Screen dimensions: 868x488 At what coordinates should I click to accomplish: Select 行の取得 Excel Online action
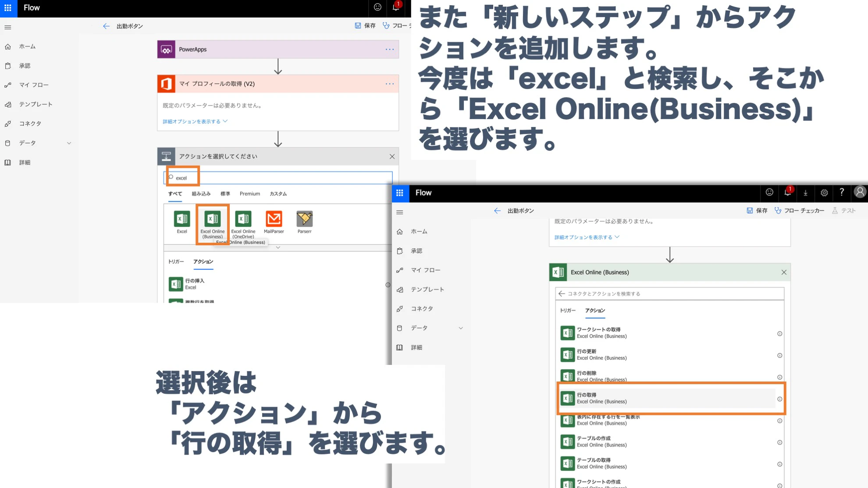pyautogui.click(x=668, y=398)
